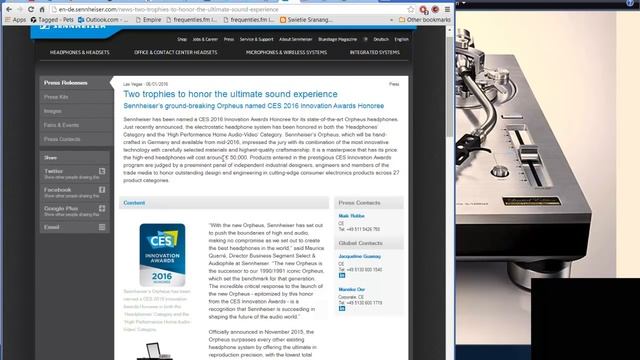Open Jobs & Career in top navigation

click(205, 39)
